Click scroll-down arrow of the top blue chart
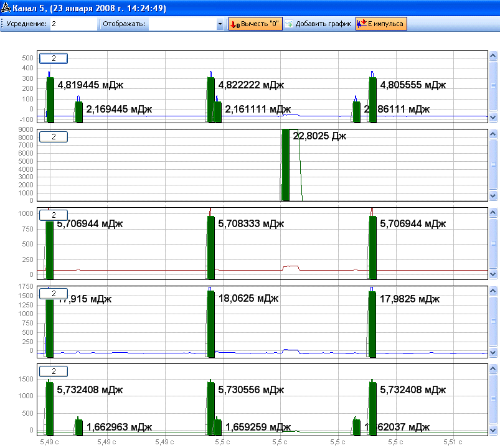The height and width of the screenshot is (448, 500). 493,117
